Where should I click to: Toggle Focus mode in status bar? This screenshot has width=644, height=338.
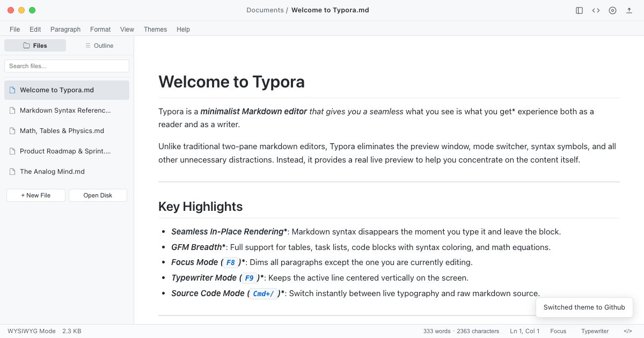[558, 331]
